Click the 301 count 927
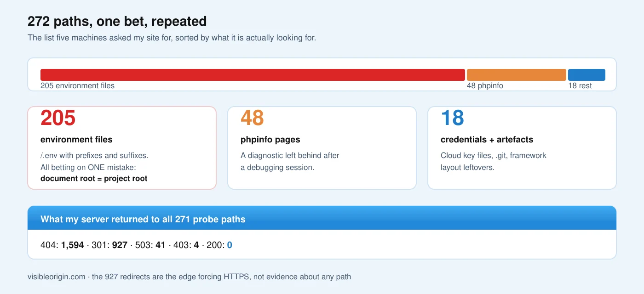 coord(120,245)
